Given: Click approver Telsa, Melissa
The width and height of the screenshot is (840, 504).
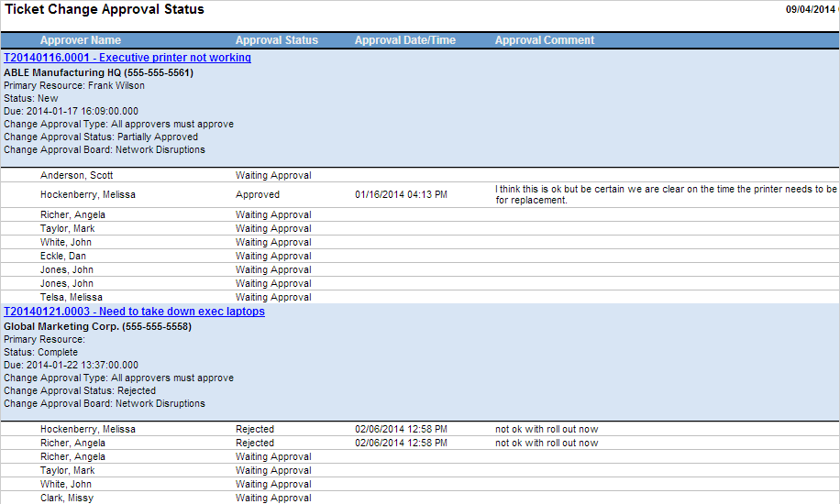Looking at the screenshot, I should (x=73, y=297).
